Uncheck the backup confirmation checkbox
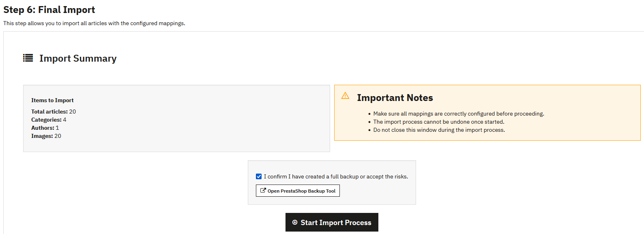The image size is (644, 234). (x=259, y=176)
